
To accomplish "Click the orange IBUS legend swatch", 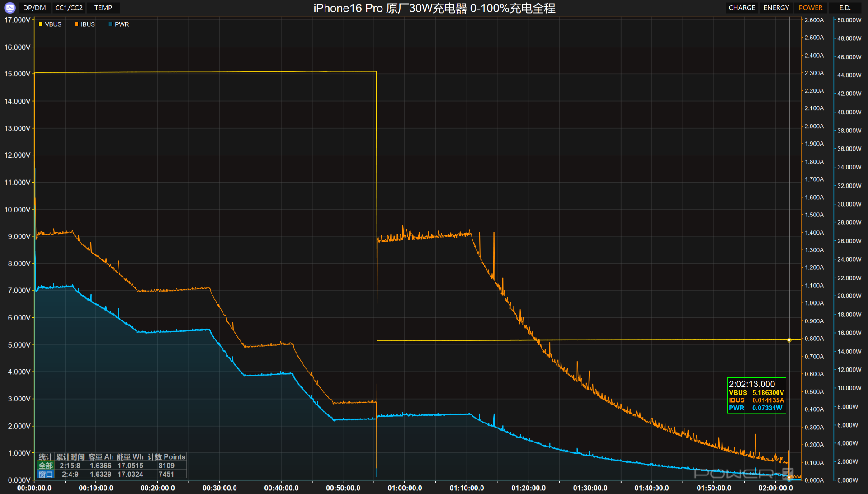I will [76, 24].
